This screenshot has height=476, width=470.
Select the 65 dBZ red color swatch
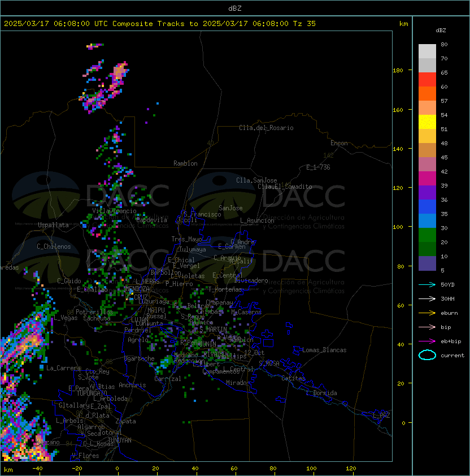(x=427, y=80)
